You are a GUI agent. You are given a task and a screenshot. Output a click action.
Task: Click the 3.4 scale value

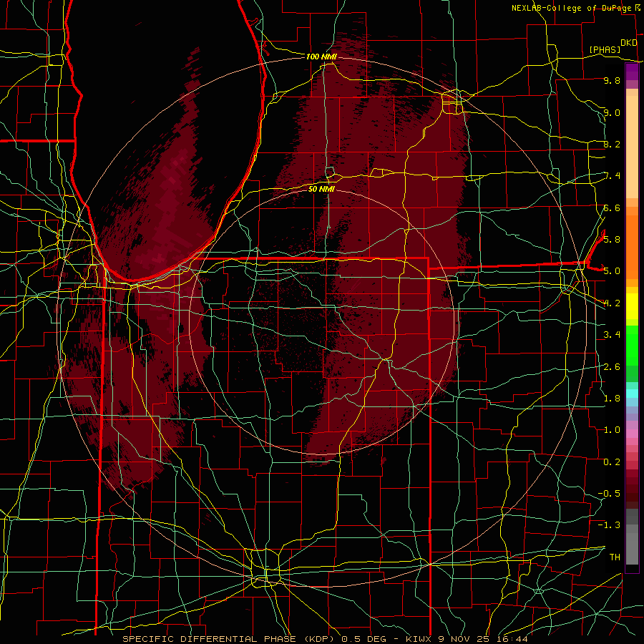(x=612, y=335)
